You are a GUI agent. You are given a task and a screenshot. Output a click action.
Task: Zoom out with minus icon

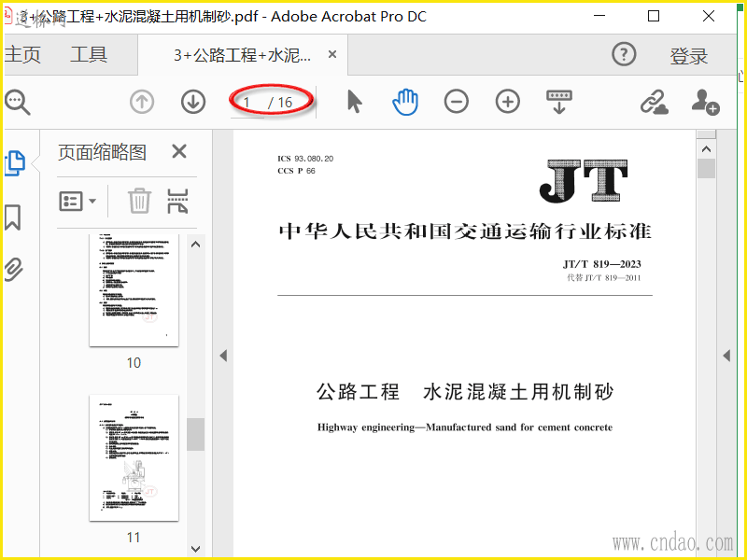click(457, 102)
